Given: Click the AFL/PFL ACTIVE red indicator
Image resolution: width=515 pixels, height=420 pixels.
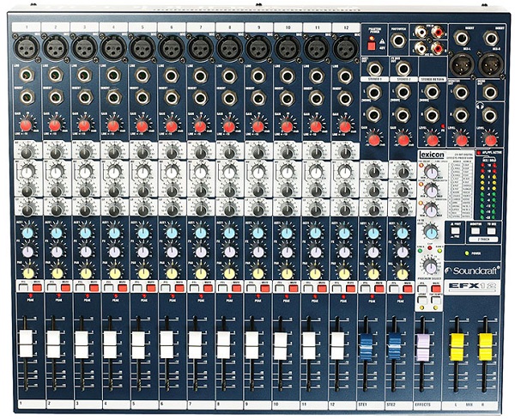Looking at the screenshot, I should (x=479, y=153).
